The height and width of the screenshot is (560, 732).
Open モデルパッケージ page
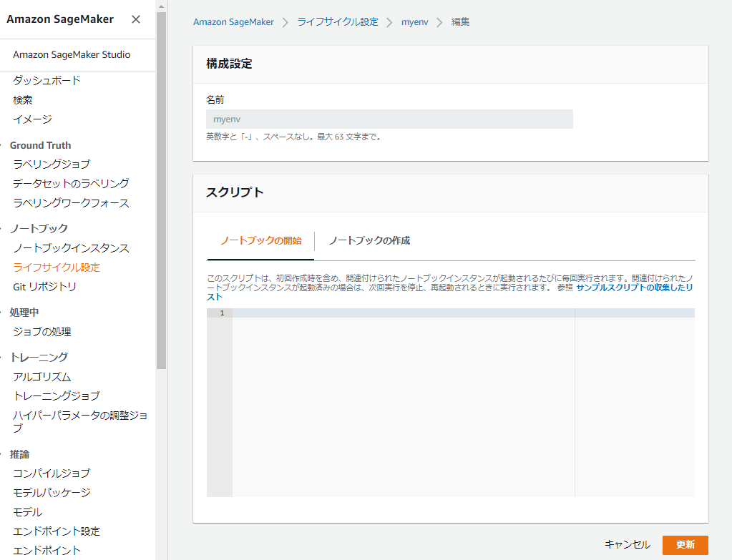(52, 492)
